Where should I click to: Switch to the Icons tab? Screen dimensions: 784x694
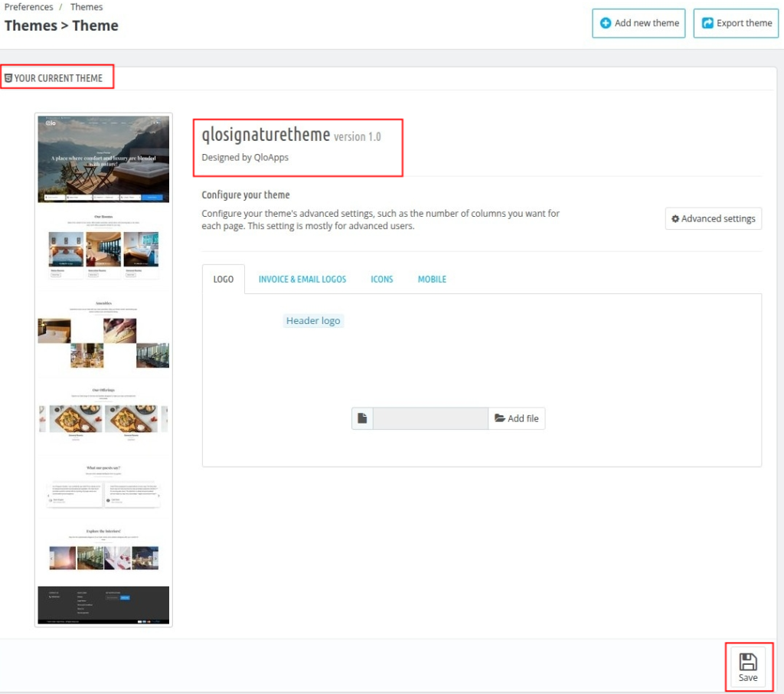point(381,279)
